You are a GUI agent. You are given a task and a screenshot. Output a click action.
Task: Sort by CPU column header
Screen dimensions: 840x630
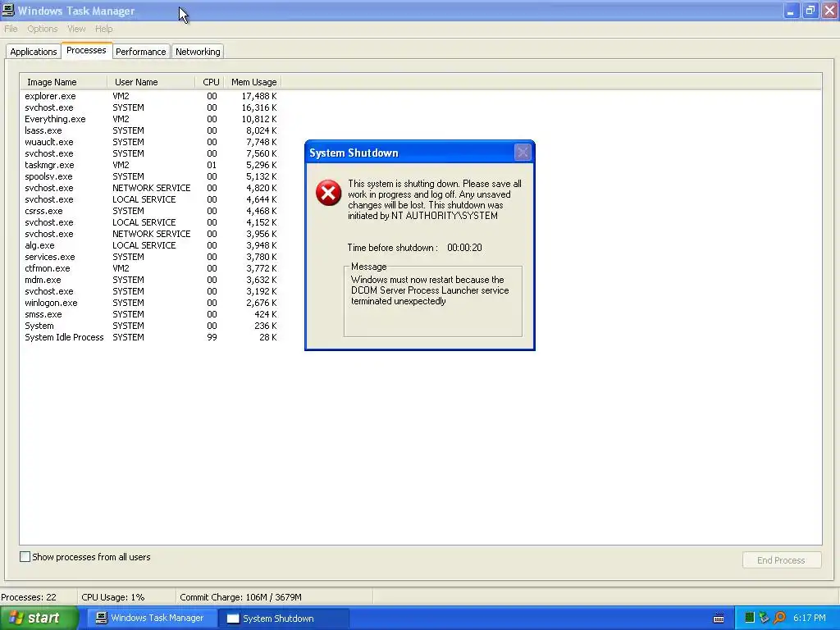tap(209, 82)
